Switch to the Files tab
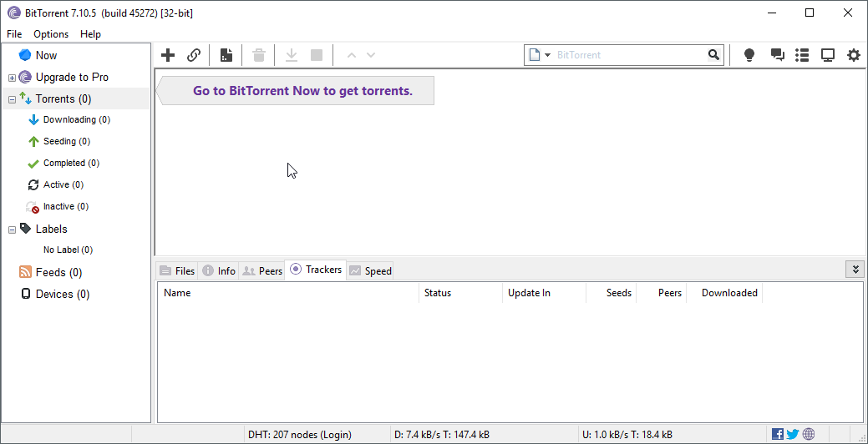868x444 pixels. tap(177, 271)
